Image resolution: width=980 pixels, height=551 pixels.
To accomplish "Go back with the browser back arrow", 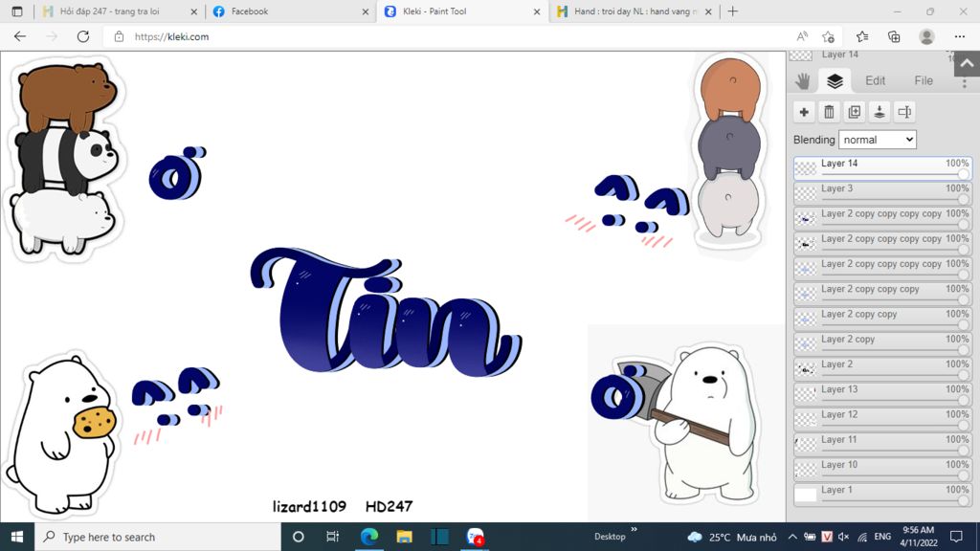I will tap(20, 37).
